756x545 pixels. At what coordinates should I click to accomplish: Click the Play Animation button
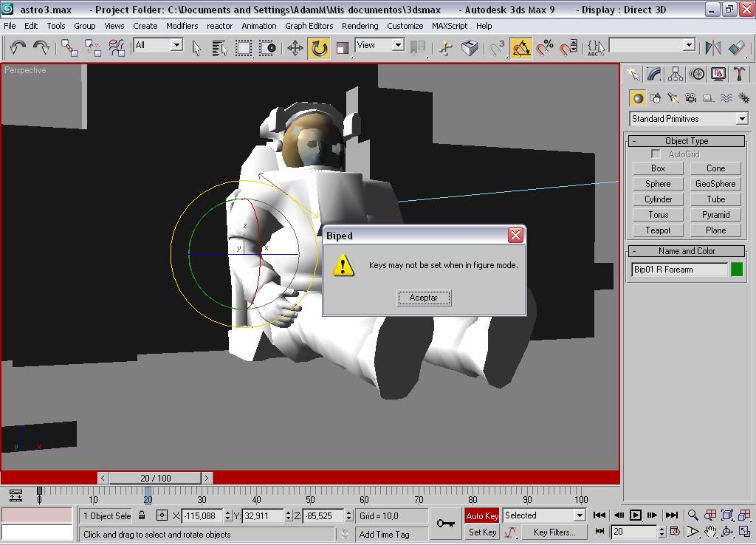point(636,515)
